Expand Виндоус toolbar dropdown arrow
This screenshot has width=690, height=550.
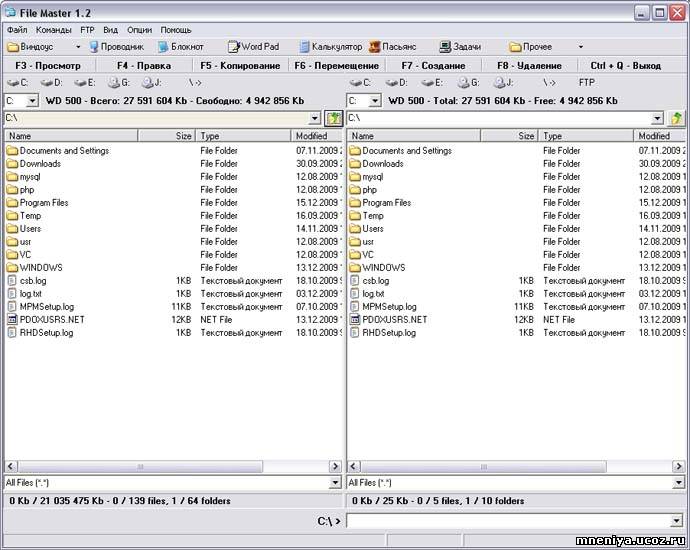78,47
